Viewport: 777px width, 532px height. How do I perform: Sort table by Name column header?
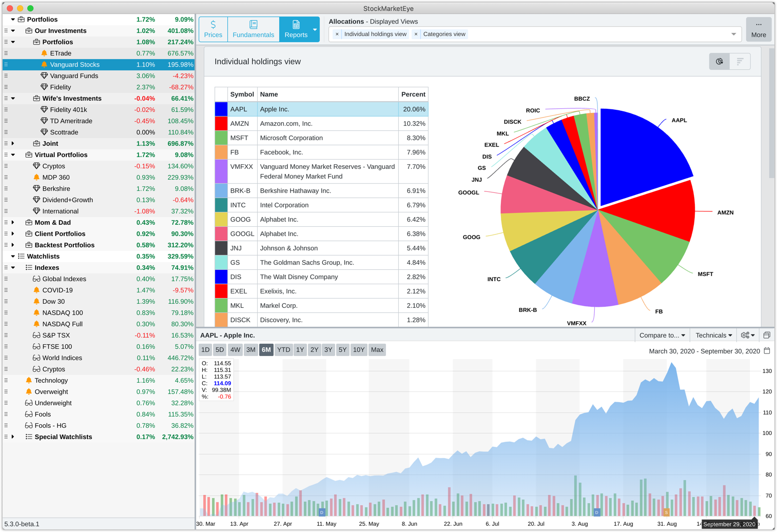[328, 94]
